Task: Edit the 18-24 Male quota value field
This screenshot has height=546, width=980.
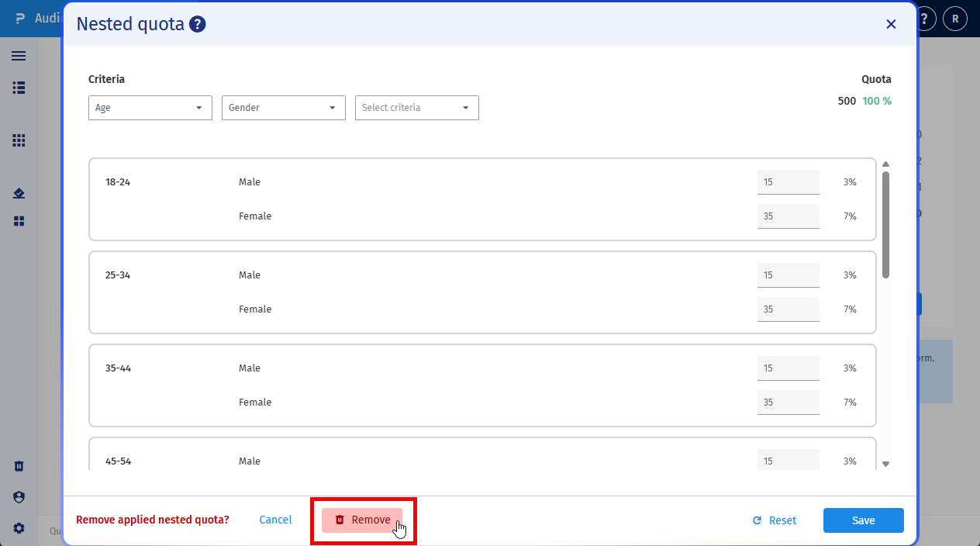Action: tap(788, 181)
